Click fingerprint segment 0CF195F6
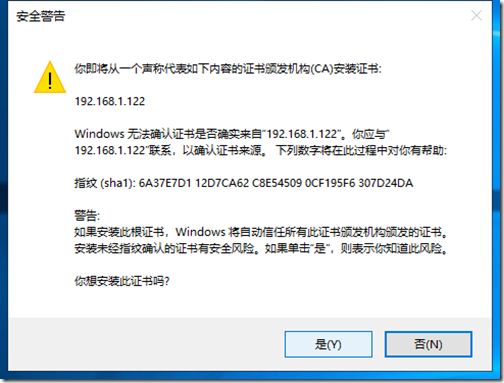504x383 pixels. (330, 183)
